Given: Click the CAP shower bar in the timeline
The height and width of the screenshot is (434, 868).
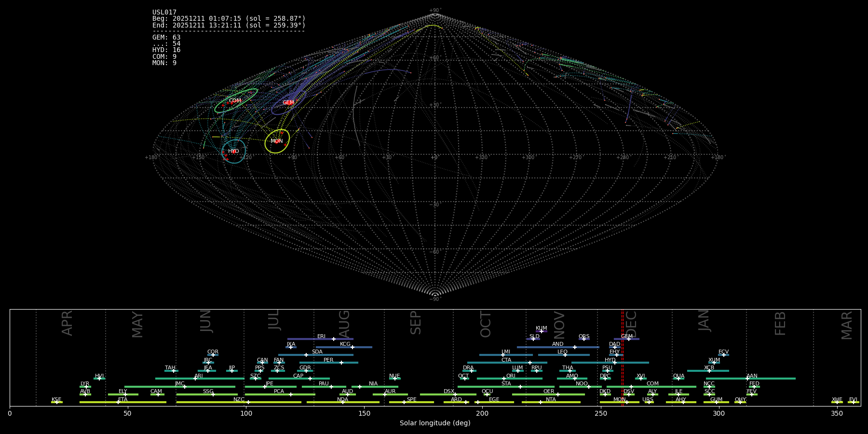Looking at the screenshot, I should (299, 379).
